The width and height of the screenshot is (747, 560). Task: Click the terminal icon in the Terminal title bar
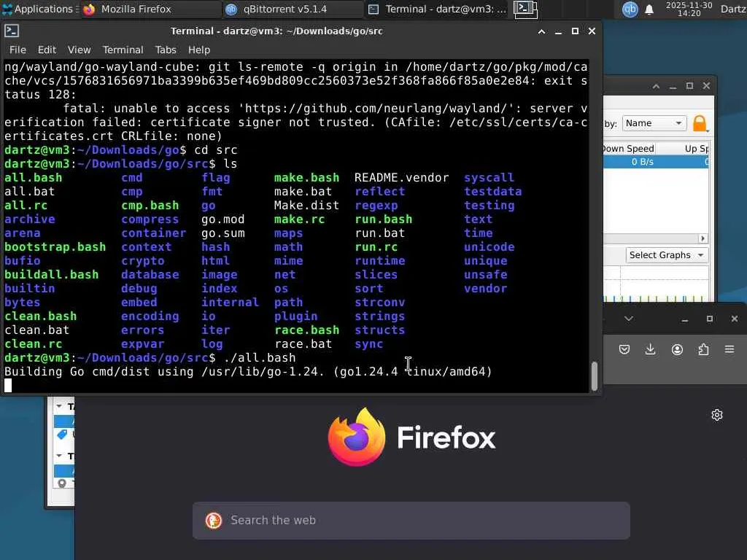(x=12, y=31)
